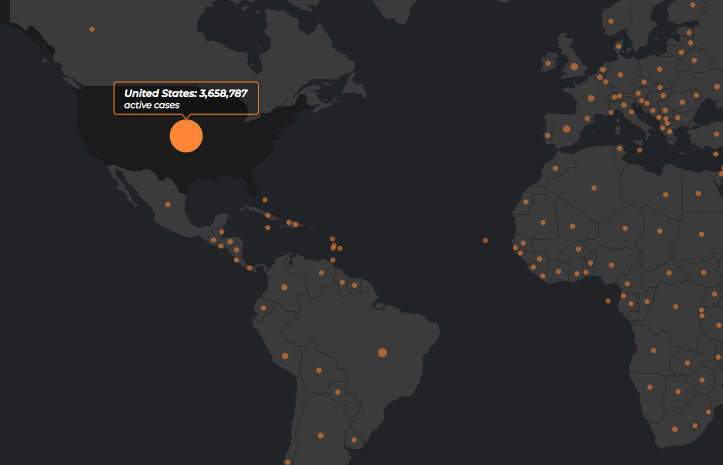Click the Venezuela case marker

pyautogui.click(x=321, y=273)
